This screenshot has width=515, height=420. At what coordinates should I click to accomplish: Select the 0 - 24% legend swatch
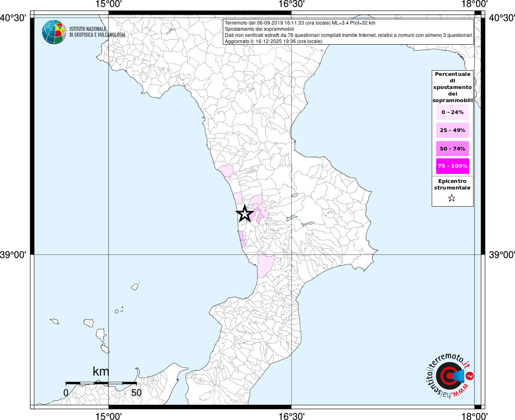[x=453, y=112]
